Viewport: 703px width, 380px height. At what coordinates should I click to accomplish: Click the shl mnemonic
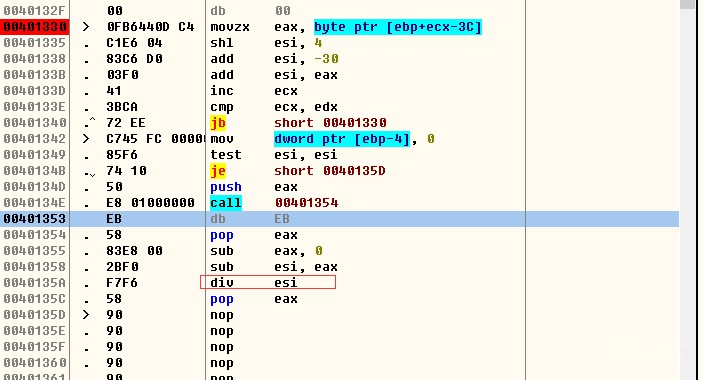222,43
